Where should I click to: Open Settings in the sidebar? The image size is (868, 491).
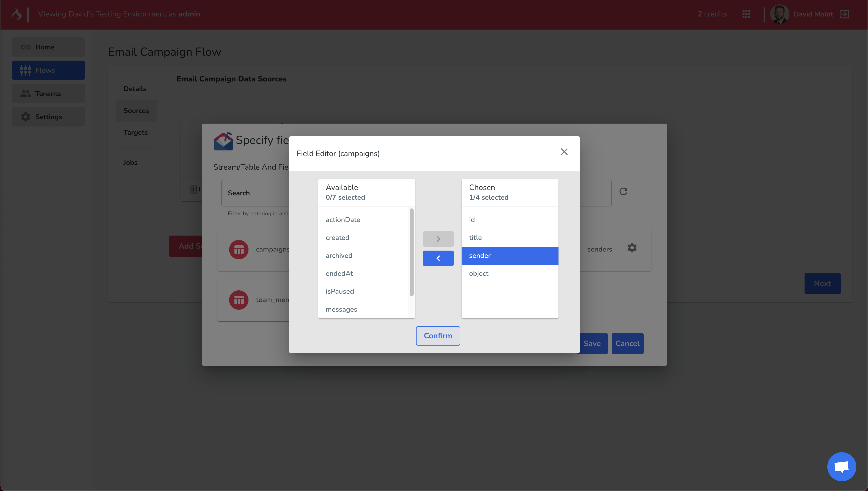48,117
